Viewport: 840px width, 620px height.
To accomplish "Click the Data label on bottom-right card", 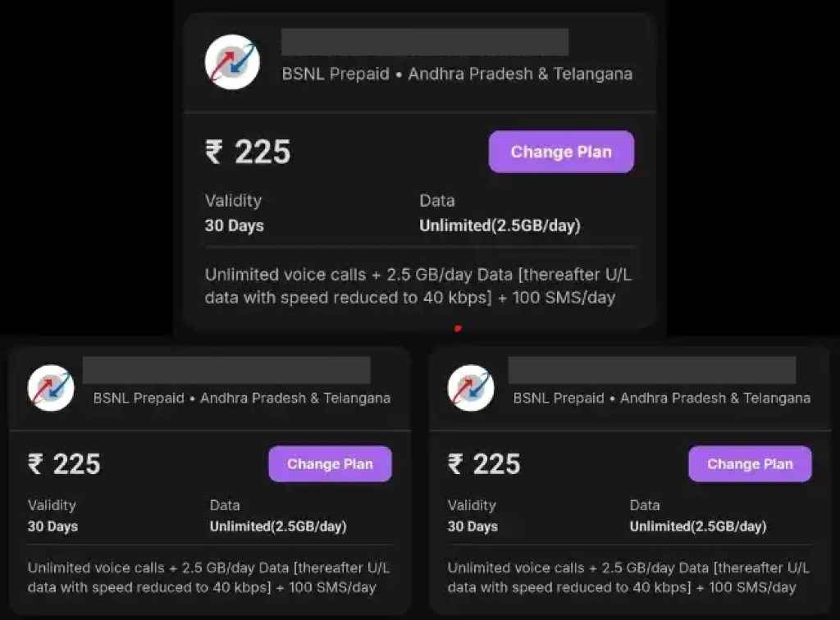I will pyautogui.click(x=645, y=505).
